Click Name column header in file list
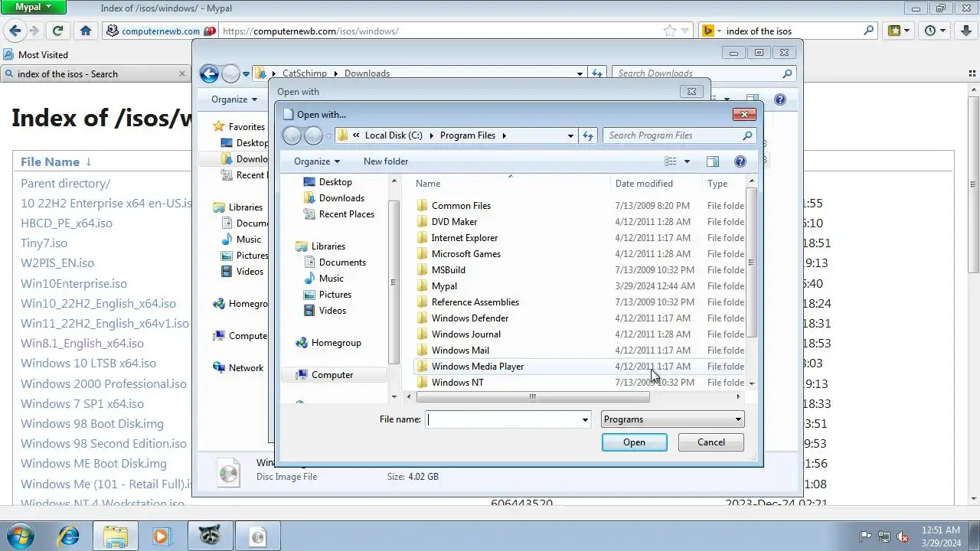Image resolution: width=980 pixels, height=551 pixels. tap(511, 184)
